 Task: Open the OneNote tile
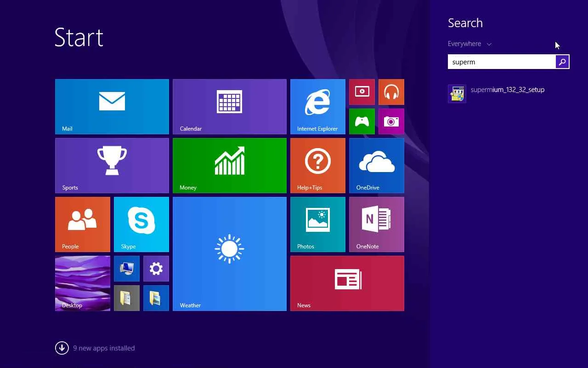377,224
